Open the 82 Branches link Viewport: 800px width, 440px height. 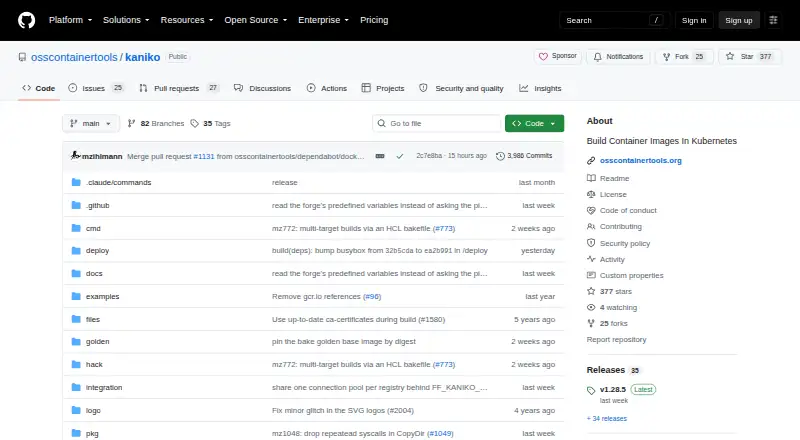pyautogui.click(x=156, y=124)
